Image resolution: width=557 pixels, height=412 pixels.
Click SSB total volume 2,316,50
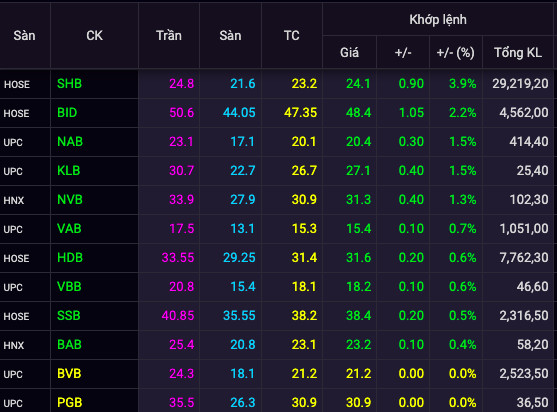click(524, 316)
